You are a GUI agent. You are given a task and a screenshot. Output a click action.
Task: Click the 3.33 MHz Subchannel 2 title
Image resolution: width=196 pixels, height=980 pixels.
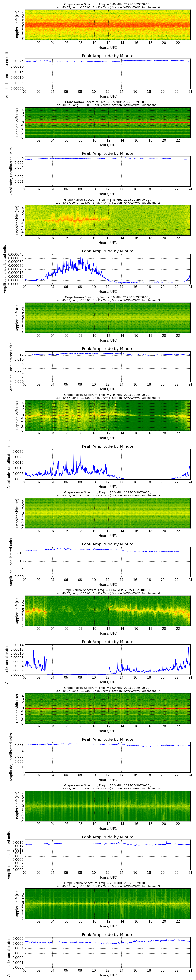pos(108,201)
